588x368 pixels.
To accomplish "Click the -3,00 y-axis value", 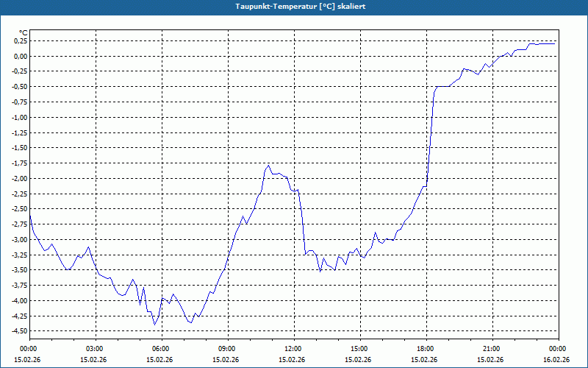I will [x=20, y=240].
